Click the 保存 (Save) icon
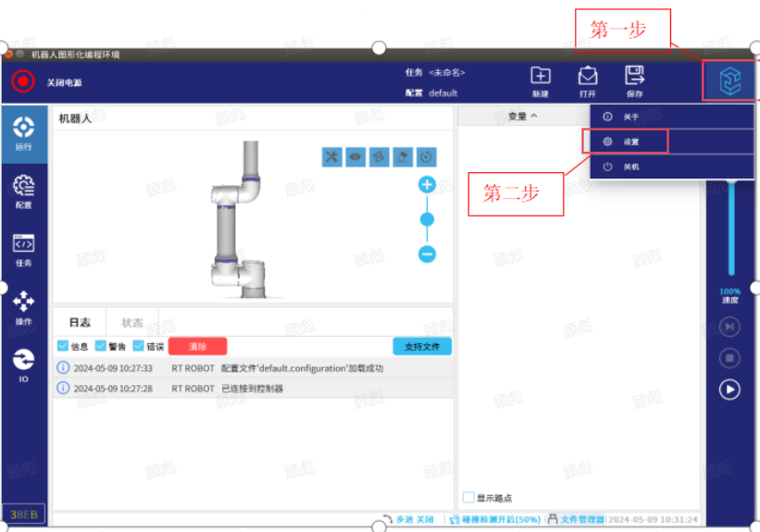The width and height of the screenshot is (760, 532). (x=634, y=80)
